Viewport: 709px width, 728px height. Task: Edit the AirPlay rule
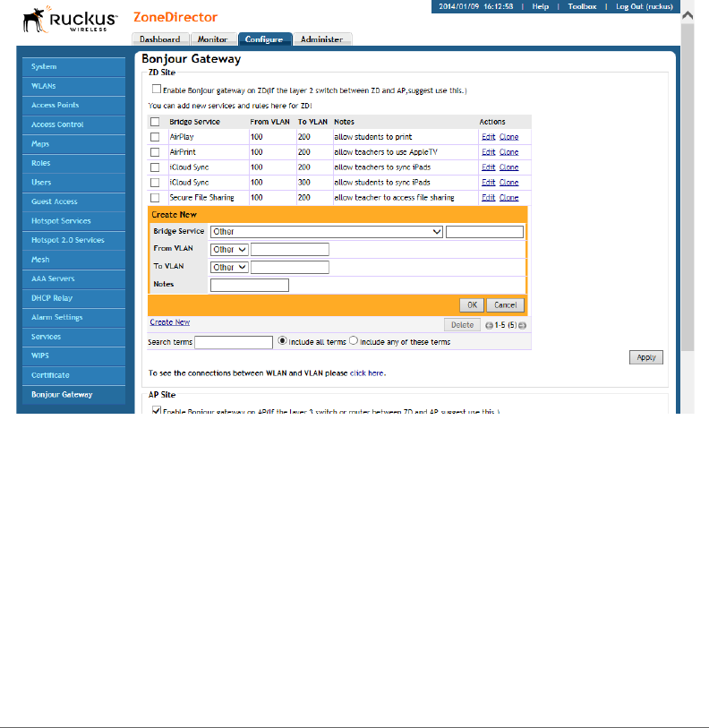tap(489, 137)
